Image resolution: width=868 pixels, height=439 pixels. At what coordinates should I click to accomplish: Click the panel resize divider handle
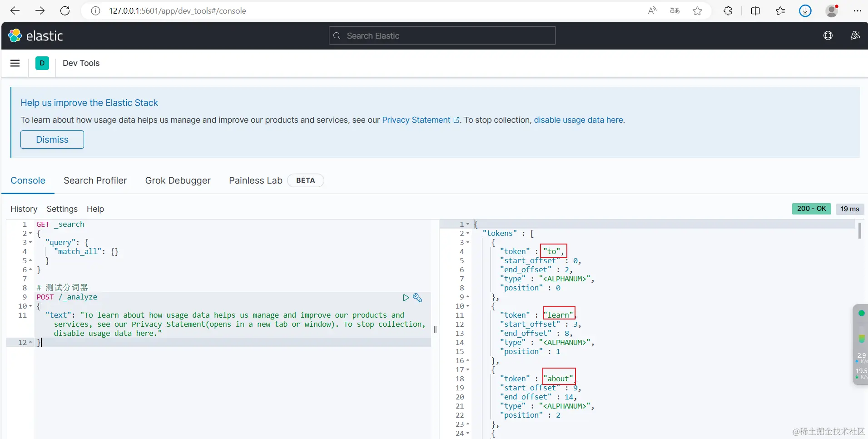point(435,329)
